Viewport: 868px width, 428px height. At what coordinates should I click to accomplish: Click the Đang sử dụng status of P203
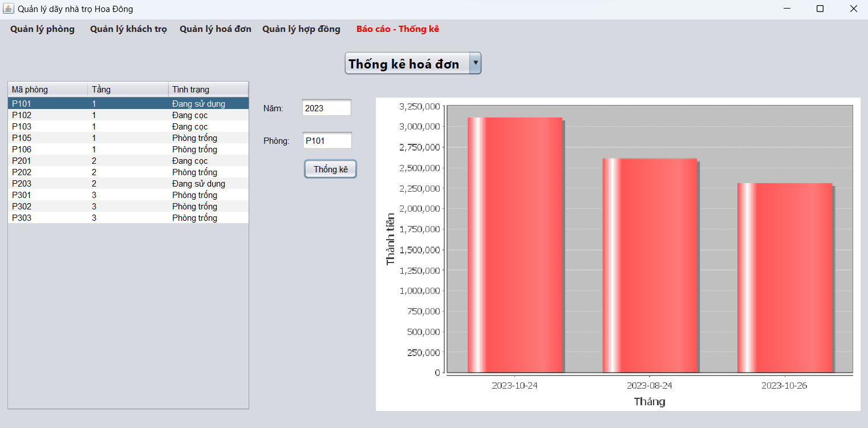tap(198, 184)
